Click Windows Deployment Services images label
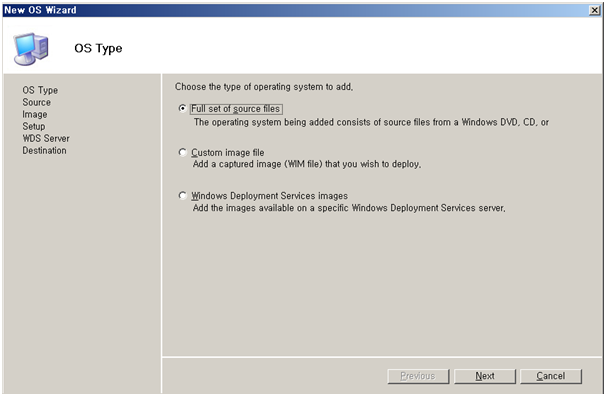Screen dimensions: 606x396 (x=269, y=196)
